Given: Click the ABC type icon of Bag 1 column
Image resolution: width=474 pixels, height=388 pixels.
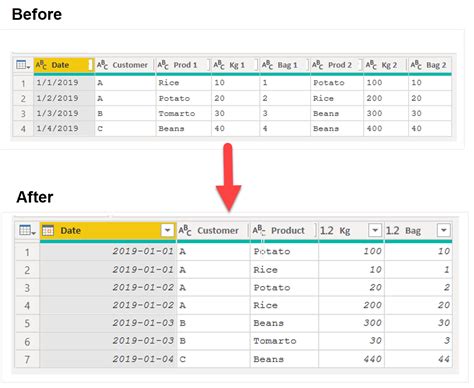Looking at the screenshot, I should click(x=267, y=65).
